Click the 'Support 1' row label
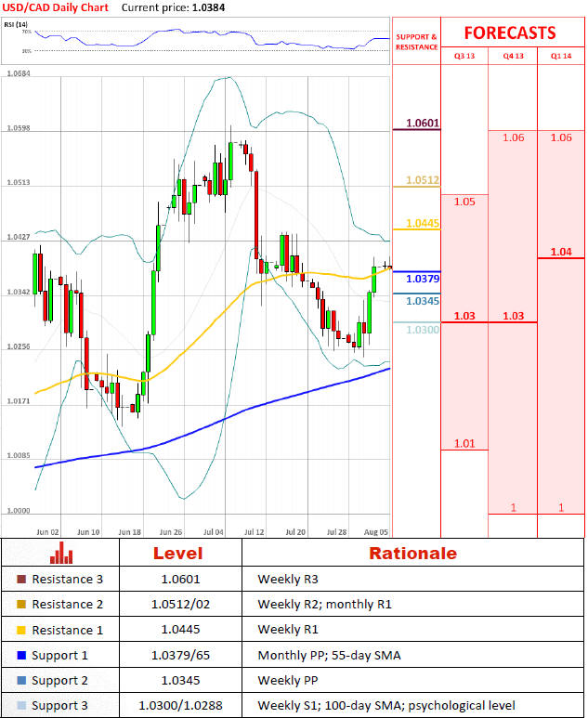The width and height of the screenshot is (588, 718). 59,656
